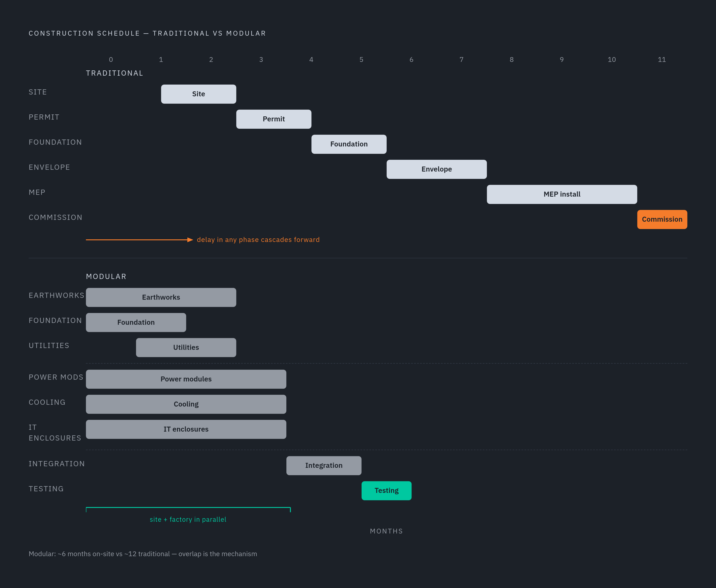Click the COOLING row label

(47, 402)
